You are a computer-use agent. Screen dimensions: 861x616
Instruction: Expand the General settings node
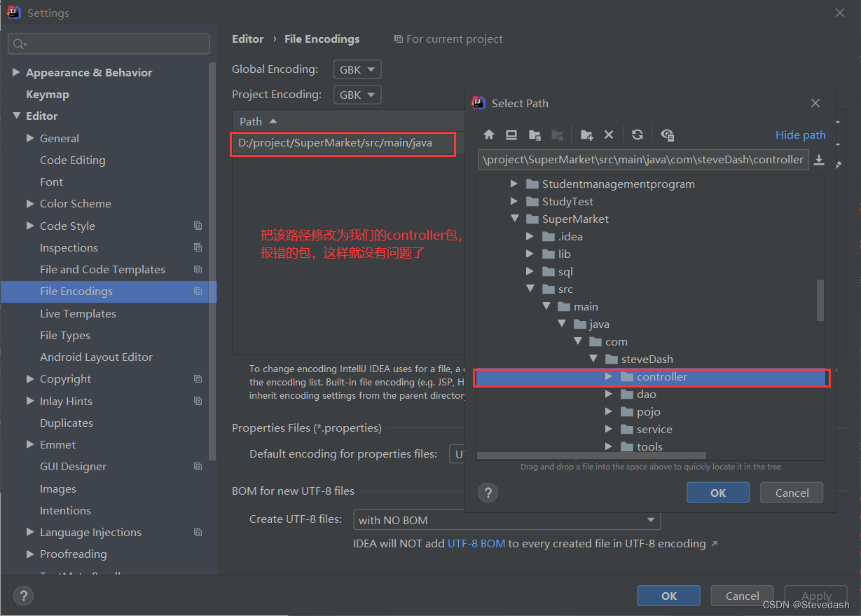click(x=30, y=138)
